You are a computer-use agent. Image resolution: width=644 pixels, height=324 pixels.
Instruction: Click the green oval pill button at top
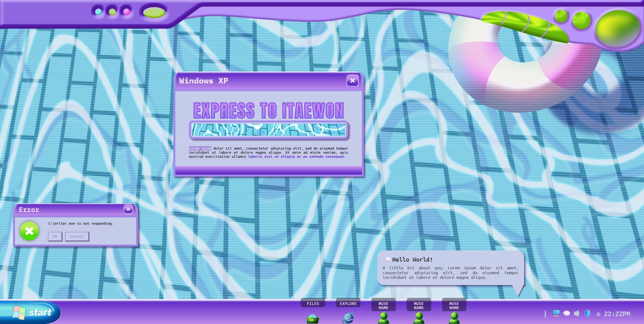154,12
